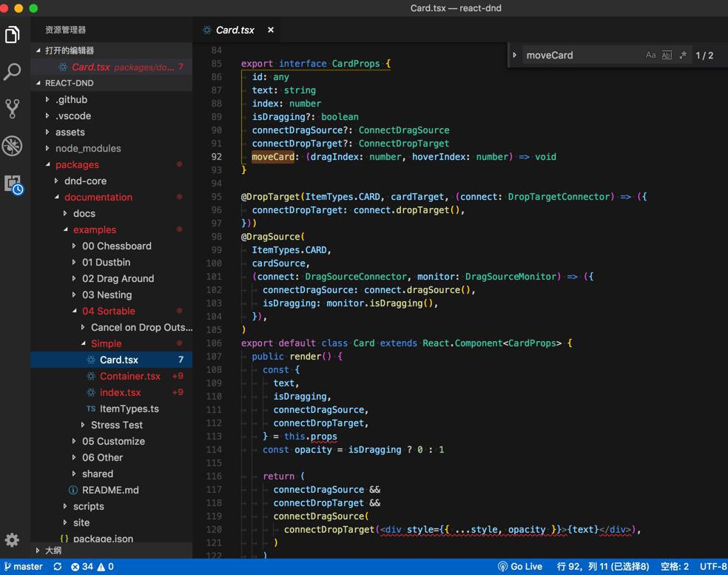The image size is (728, 575).
Task: Open the Source Control view
Action: [x=13, y=109]
